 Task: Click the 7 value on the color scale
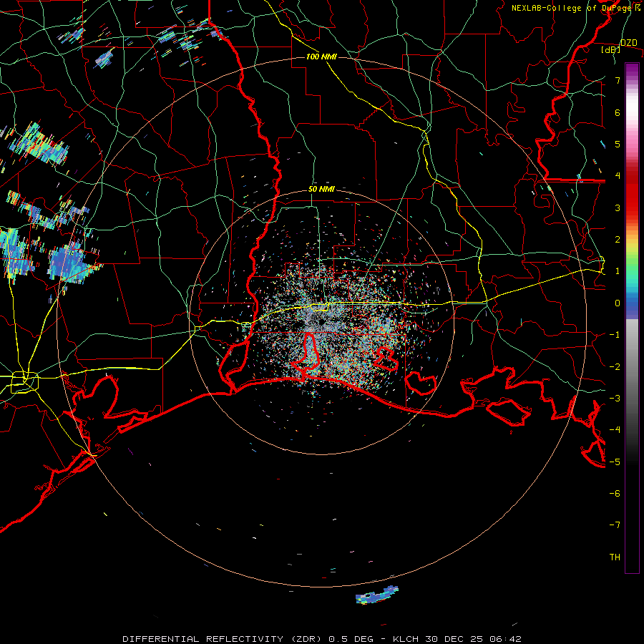[618, 80]
